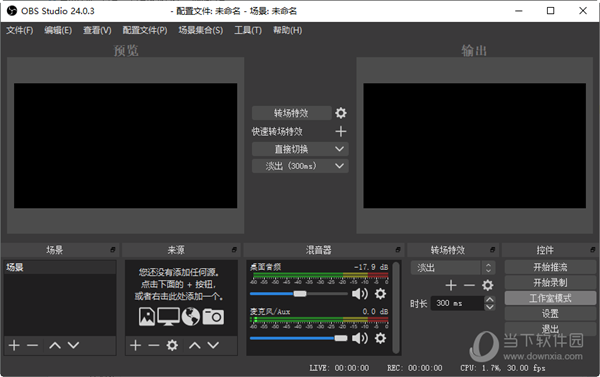600x377 pixels.
Task: Open the 配置文件(P) menu
Action: point(145,30)
